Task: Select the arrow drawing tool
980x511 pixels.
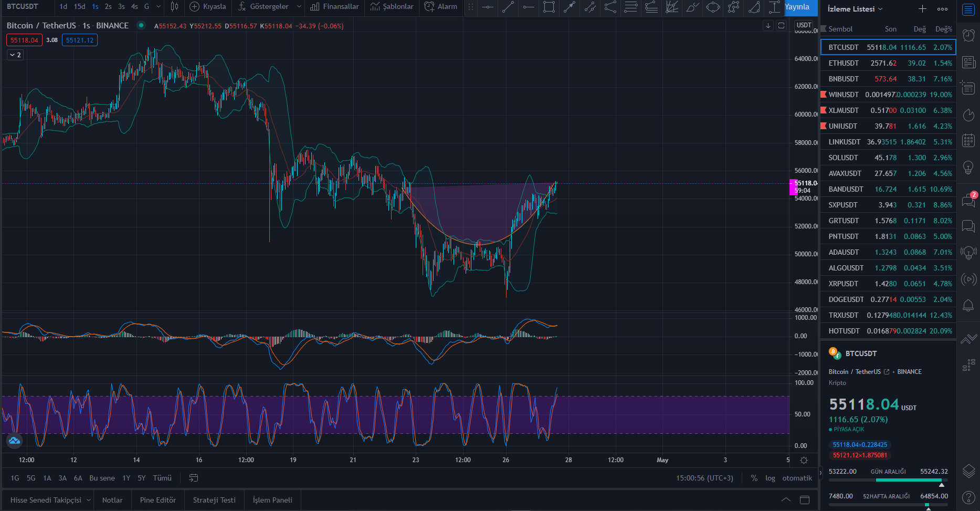Action: [x=570, y=7]
